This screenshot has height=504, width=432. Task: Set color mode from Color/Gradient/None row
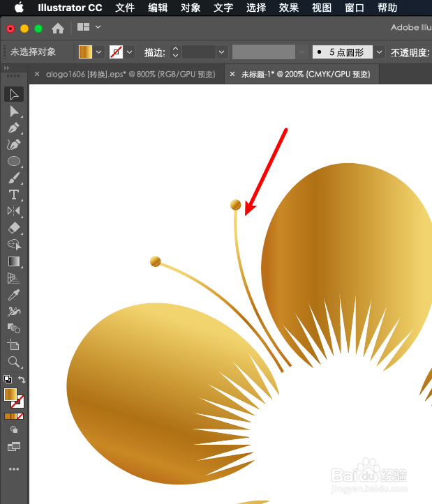[x=14, y=416]
